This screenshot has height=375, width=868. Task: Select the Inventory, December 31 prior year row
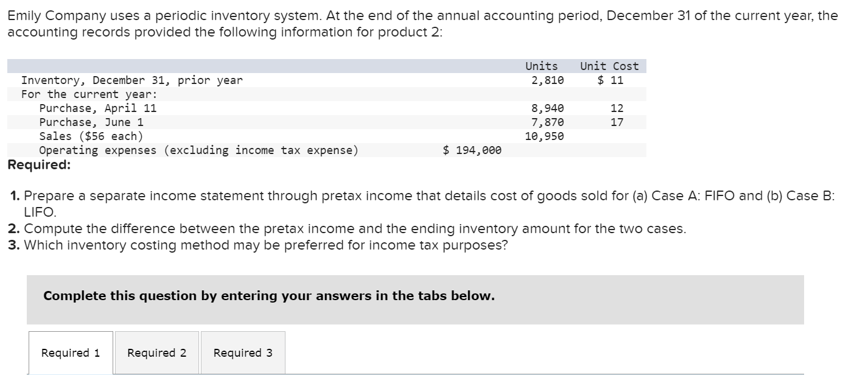point(131,80)
